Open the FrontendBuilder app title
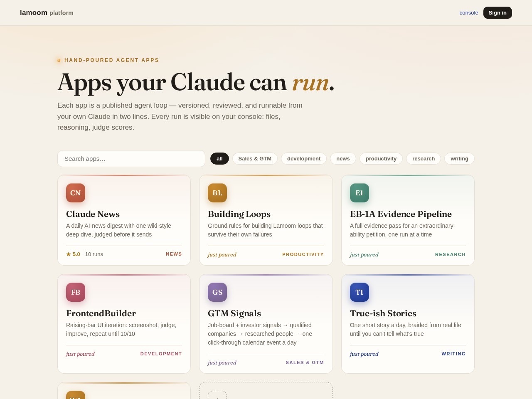 point(101,313)
